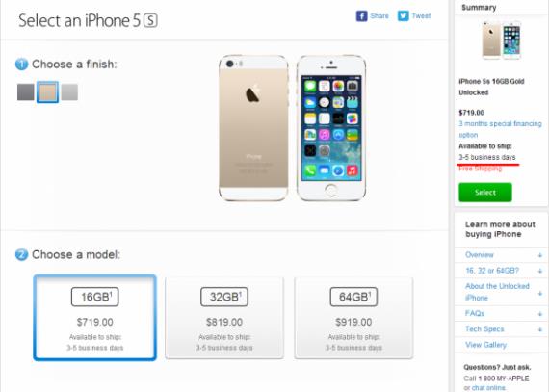Click the Twitter Tweet icon

[403, 16]
